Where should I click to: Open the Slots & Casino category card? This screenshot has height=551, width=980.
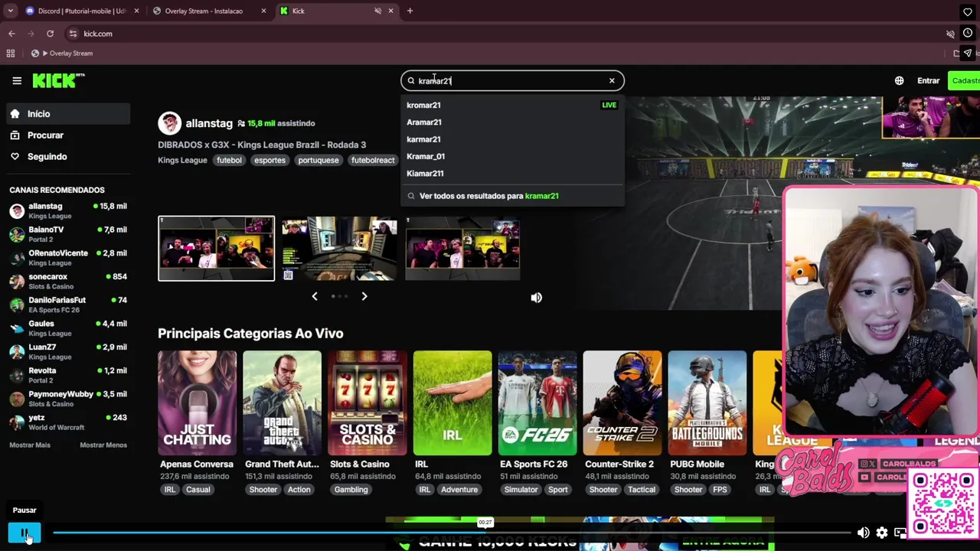[x=367, y=403]
